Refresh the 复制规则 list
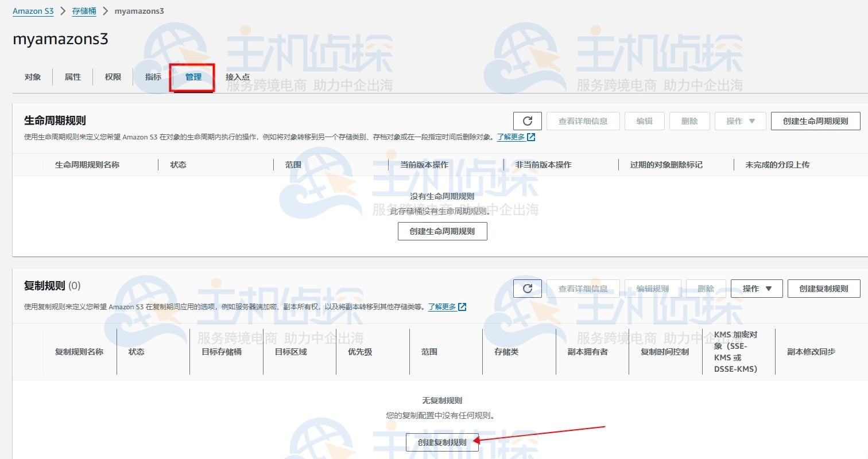 click(527, 289)
